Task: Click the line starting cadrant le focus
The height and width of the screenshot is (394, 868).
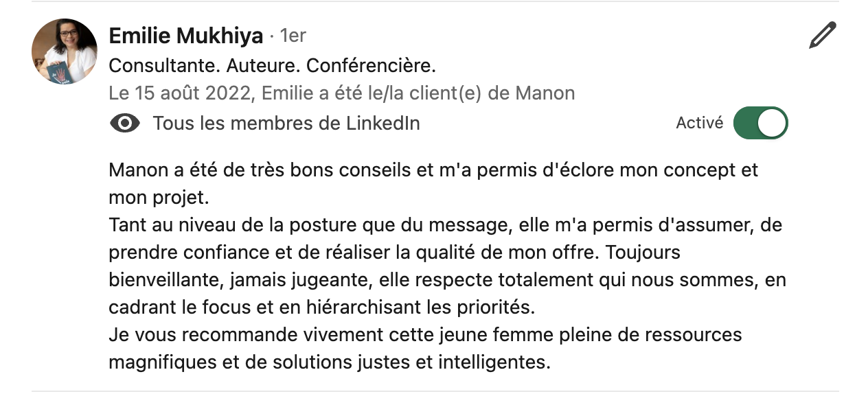Action: pyautogui.click(x=321, y=308)
